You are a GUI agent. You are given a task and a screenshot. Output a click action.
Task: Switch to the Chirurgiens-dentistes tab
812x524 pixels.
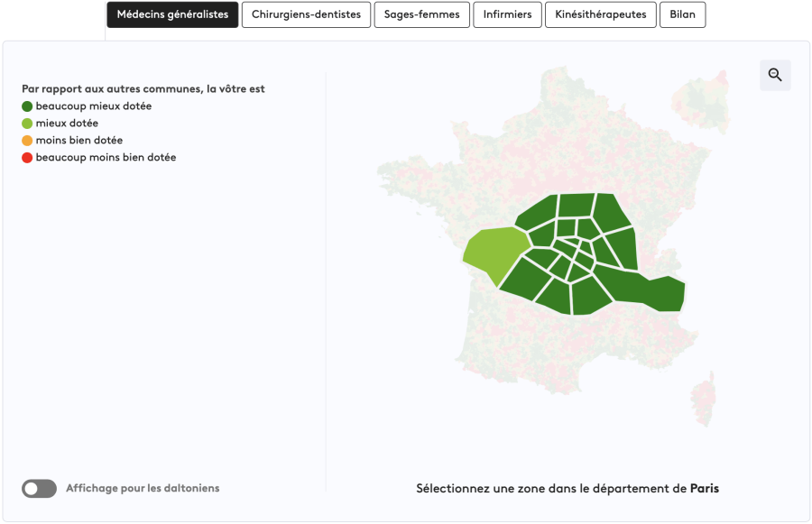[x=306, y=14]
